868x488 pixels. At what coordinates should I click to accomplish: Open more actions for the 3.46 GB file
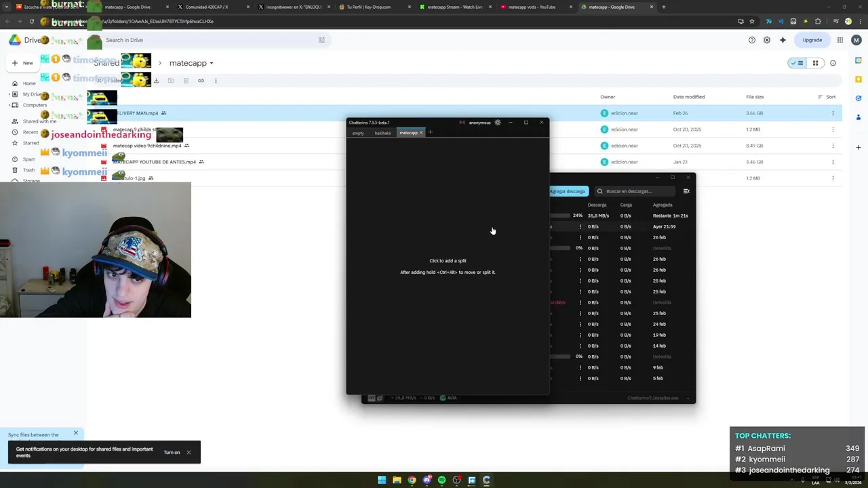(833, 162)
